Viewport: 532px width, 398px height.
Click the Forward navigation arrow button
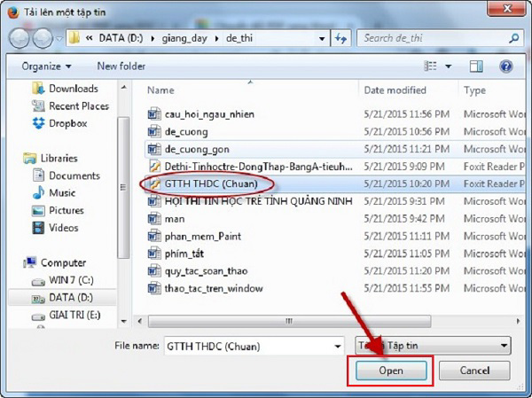tap(42, 39)
